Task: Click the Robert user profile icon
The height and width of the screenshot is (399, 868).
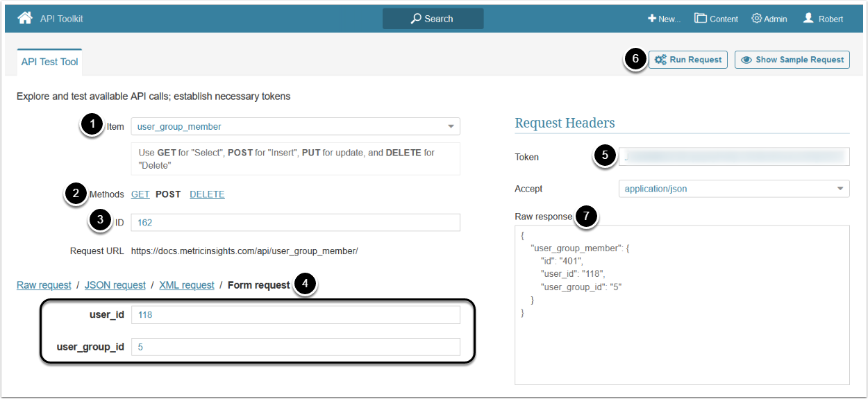Action: point(808,18)
